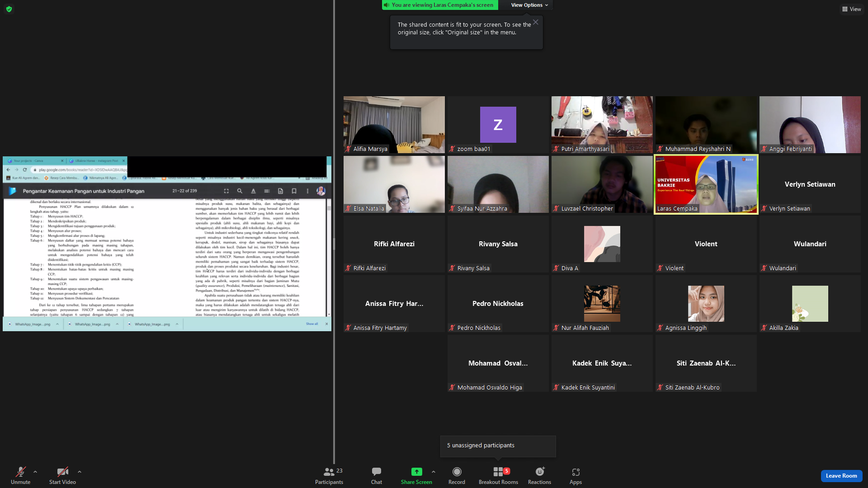868x488 pixels.
Task: Select Rivany Salsa's participant tile
Action: click(x=498, y=244)
